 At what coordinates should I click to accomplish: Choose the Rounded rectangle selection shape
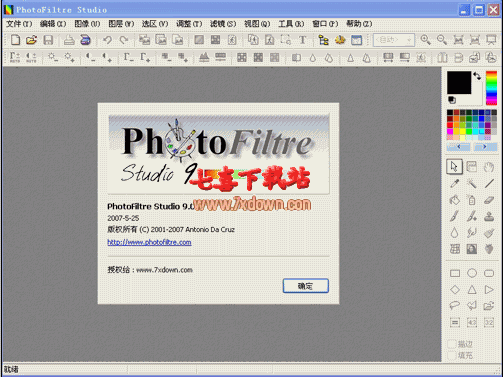(x=489, y=274)
